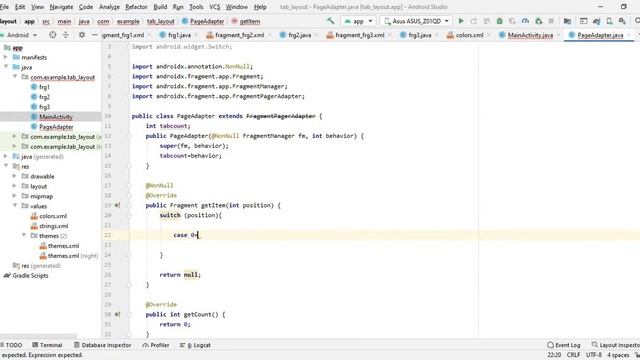The image size is (640, 360).
Task: Click the Stop square icon
Action: 551,21
